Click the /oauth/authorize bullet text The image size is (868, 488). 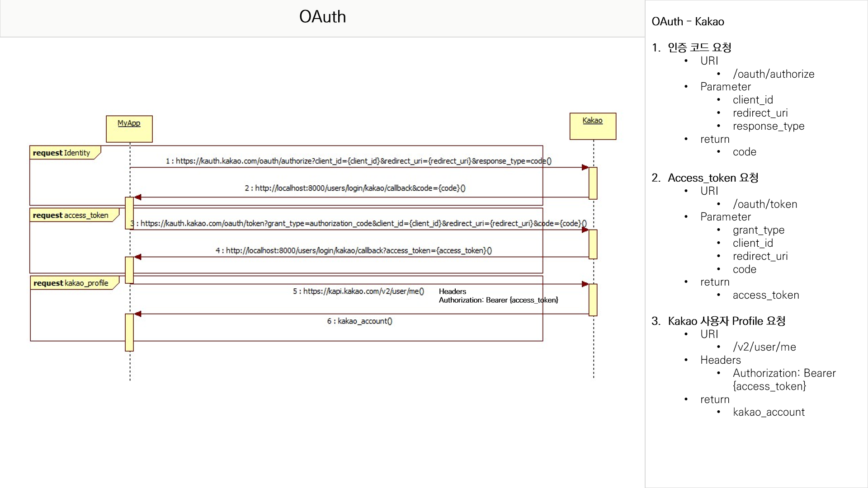773,74
